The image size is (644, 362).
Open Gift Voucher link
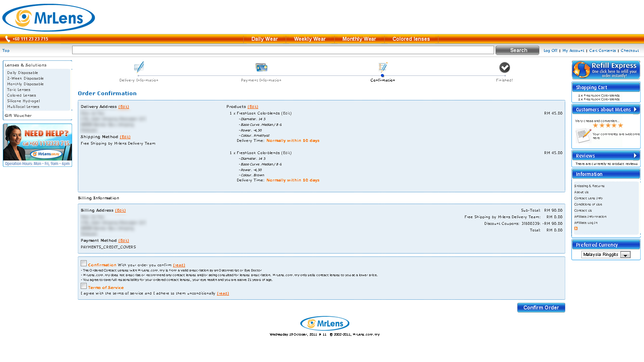click(x=18, y=115)
